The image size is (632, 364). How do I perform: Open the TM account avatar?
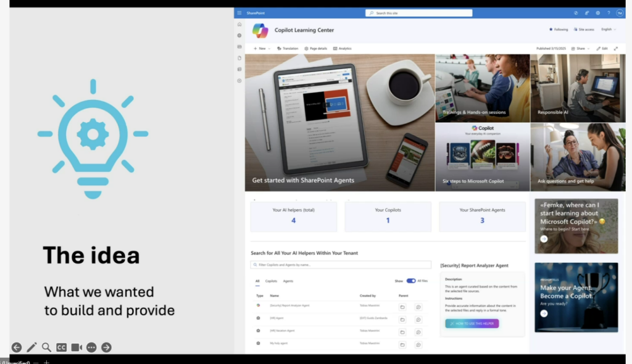pos(620,13)
